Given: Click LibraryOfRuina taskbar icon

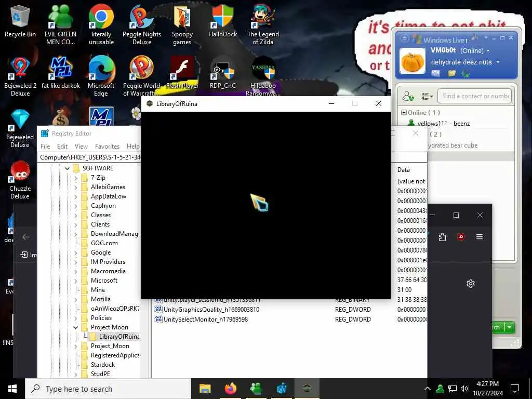Looking at the screenshot, I should click(307, 389).
